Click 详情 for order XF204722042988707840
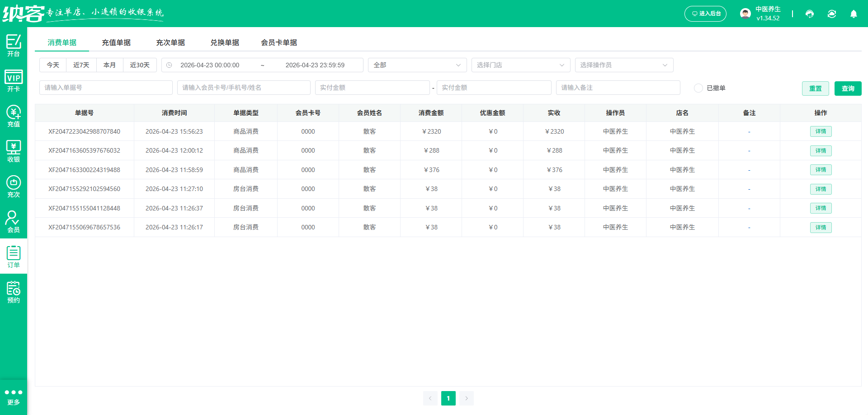Viewport: 868px width, 415px height. click(x=821, y=131)
